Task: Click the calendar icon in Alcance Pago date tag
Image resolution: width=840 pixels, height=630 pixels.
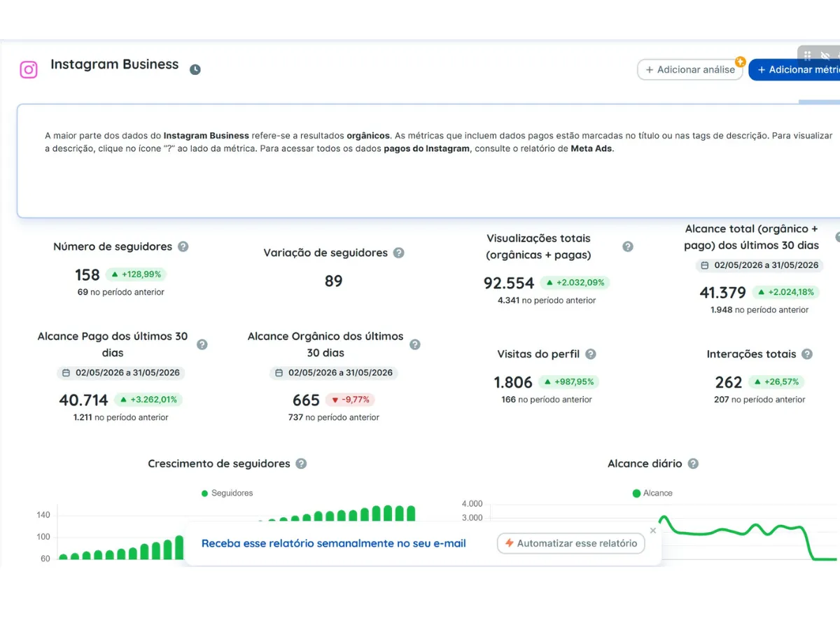Action: [x=66, y=373]
